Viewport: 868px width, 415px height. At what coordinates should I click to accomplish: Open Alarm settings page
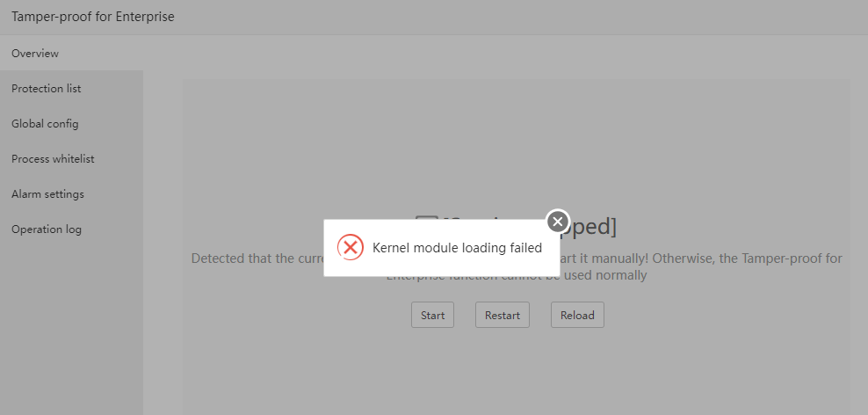click(47, 194)
